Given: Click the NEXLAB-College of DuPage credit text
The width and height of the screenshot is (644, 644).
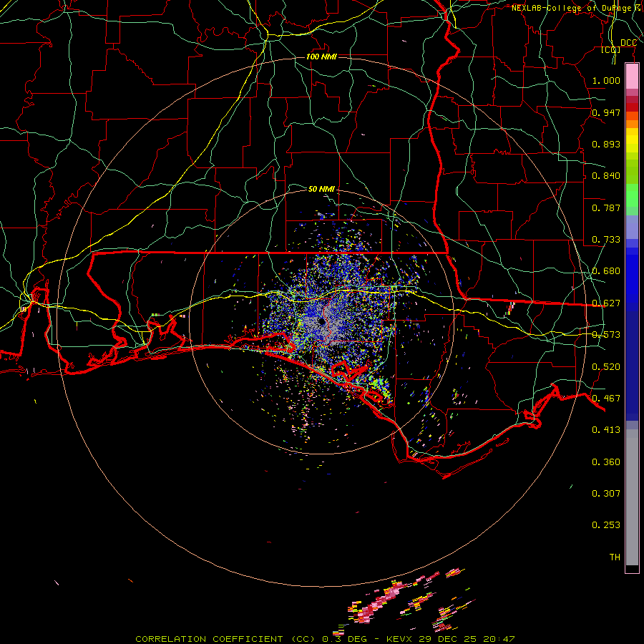Looking at the screenshot, I should (577, 8).
